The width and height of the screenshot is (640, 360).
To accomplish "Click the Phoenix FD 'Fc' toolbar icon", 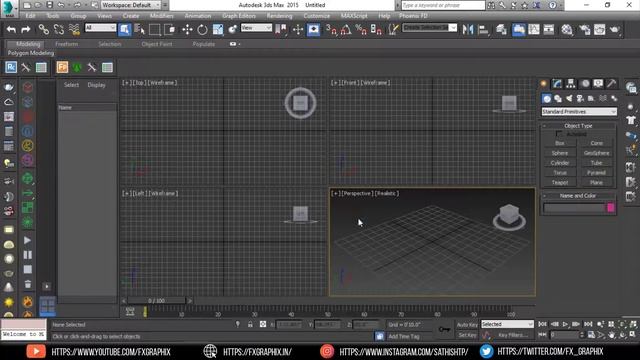I will point(62,67).
